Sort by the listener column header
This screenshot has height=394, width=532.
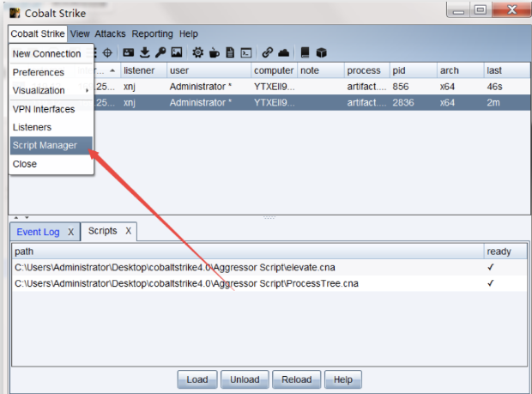click(143, 70)
